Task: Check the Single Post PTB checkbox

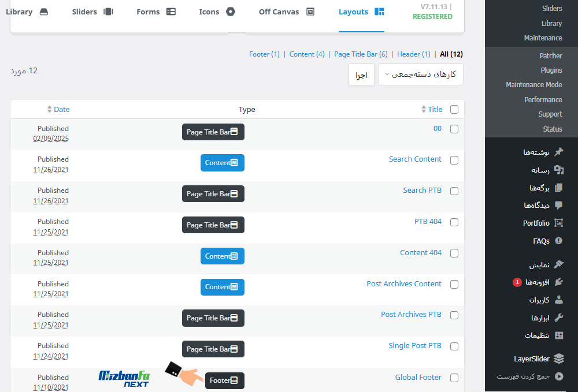Action: (x=454, y=346)
